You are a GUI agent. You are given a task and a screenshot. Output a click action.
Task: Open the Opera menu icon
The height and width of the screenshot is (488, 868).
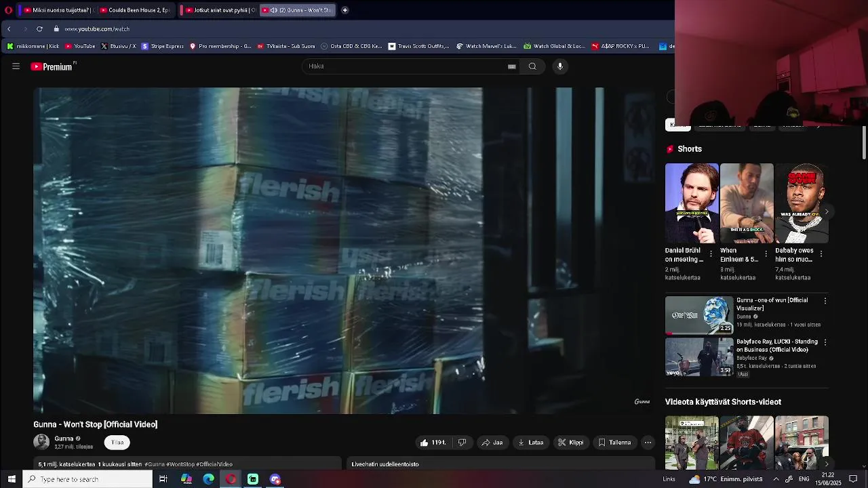click(x=8, y=10)
